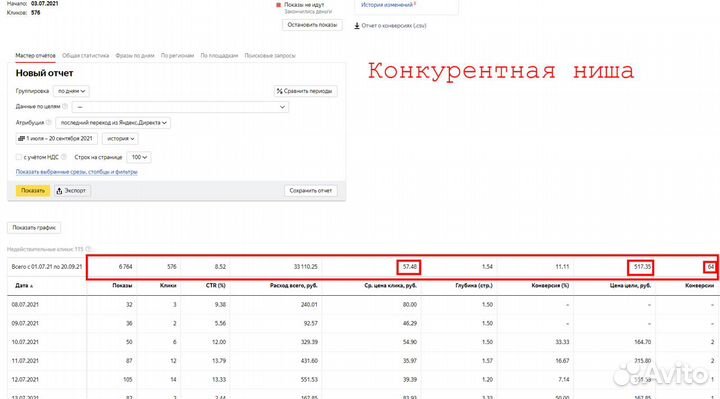The width and height of the screenshot is (720, 399).
Task: Click Расход всего, руб. column header
Action: 294,286
